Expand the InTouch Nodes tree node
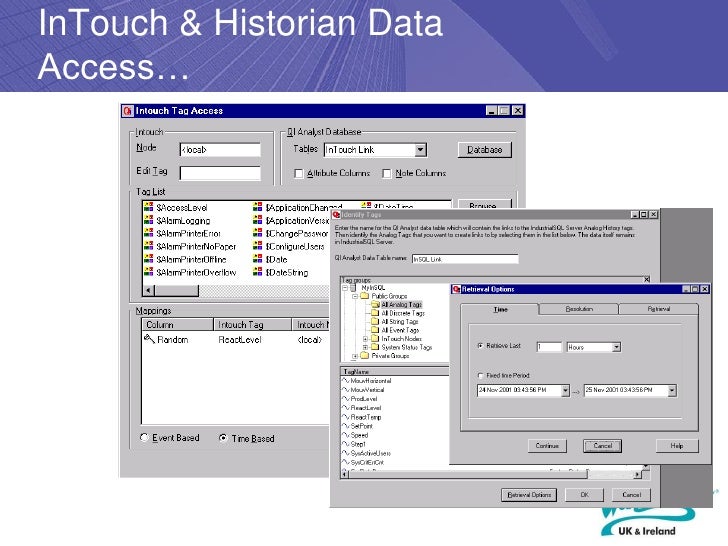Viewport: 728px width, 546px height. point(365,339)
